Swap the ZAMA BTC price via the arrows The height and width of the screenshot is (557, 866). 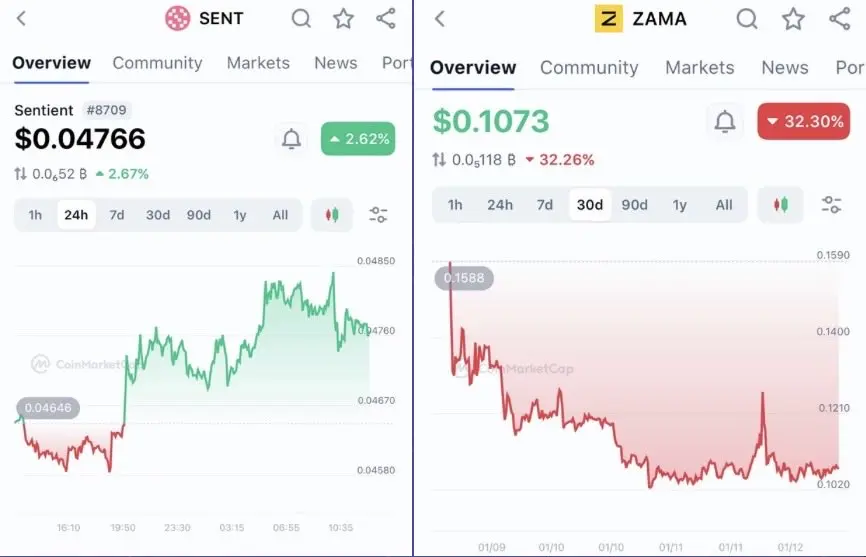pyautogui.click(x=439, y=160)
